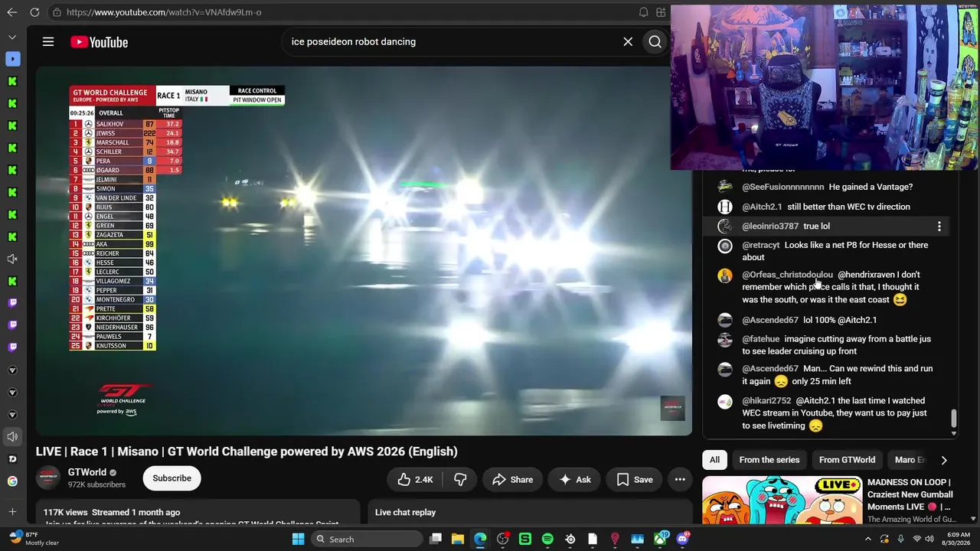Viewport: 980px width, 551px height.
Task: Switch to the blue play-icon tab
Action: click(12, 59)
